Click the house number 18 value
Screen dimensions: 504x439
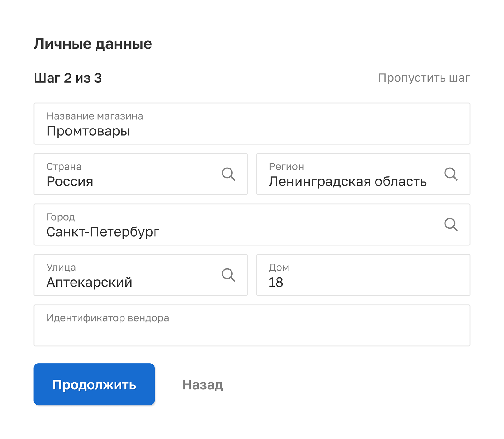(x=276, y=282)
